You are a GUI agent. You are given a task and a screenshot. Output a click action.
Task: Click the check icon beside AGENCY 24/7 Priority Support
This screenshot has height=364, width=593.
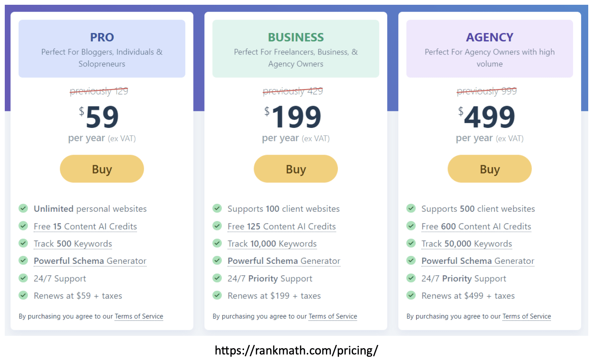(411, 278)
